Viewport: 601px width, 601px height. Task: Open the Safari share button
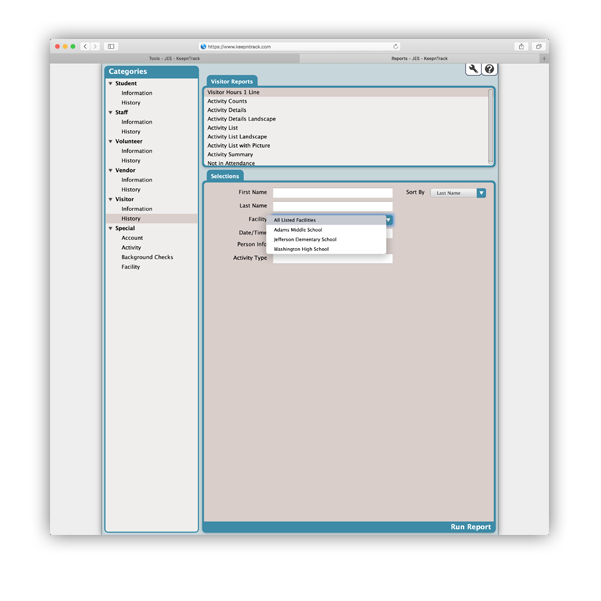(x=521, y=46)
